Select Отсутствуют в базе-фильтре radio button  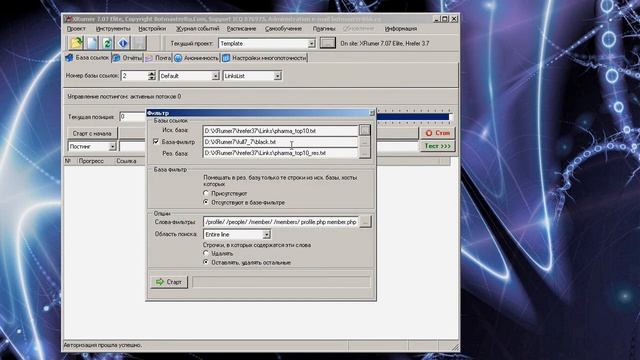coord(206,202)
